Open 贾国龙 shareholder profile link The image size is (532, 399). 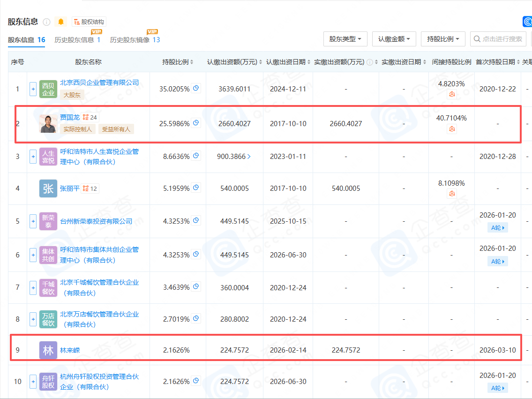[x=69, y=117]
